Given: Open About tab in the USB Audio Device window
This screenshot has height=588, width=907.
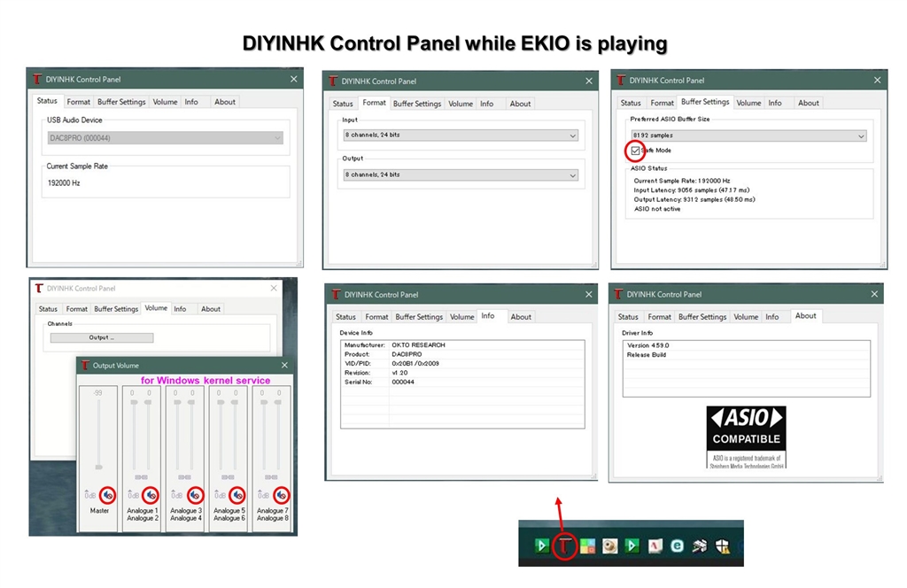Looking at the screenshot, I should pos(224,102).
